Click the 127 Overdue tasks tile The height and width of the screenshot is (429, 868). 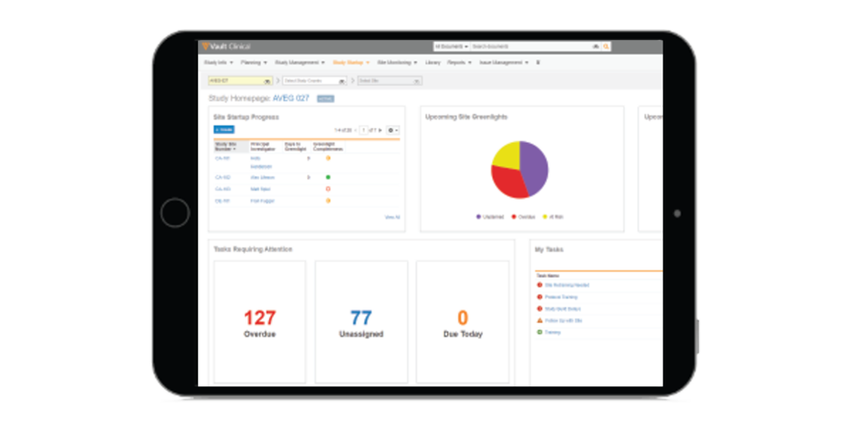(x=259, y=322)
